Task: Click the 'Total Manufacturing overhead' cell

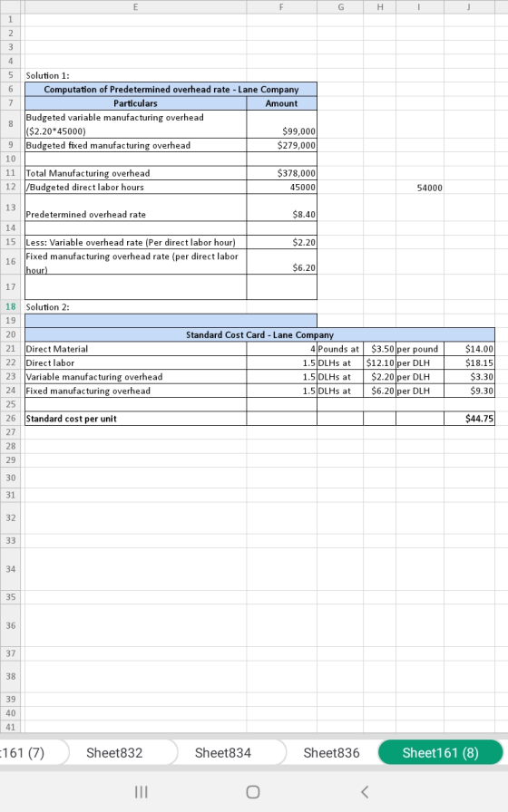Action: click(135, 173)
